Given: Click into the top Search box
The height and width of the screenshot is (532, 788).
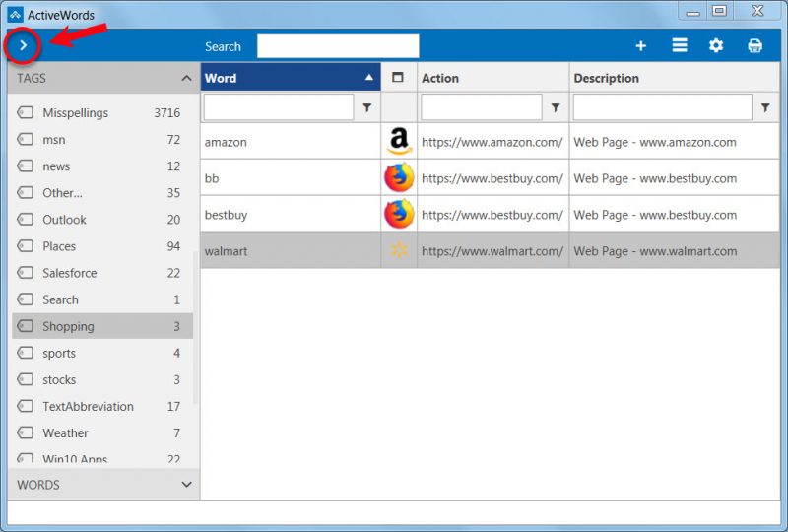Looking at the screenshot, I should point(338,45).
